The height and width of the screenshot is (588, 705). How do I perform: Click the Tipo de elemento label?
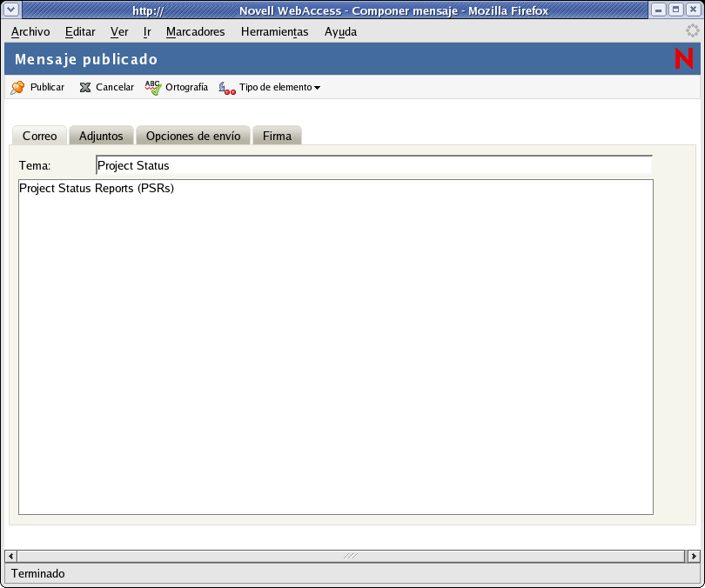275,87
